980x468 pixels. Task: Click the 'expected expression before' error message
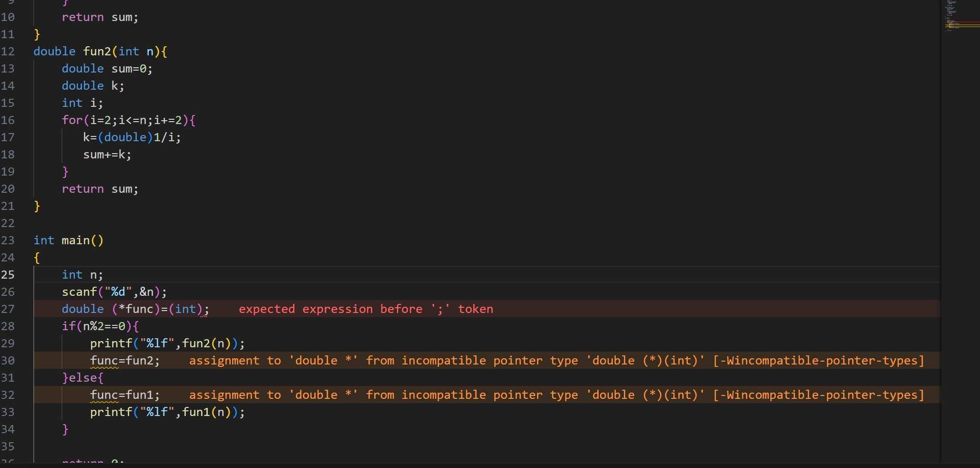[x=366, y=309]
